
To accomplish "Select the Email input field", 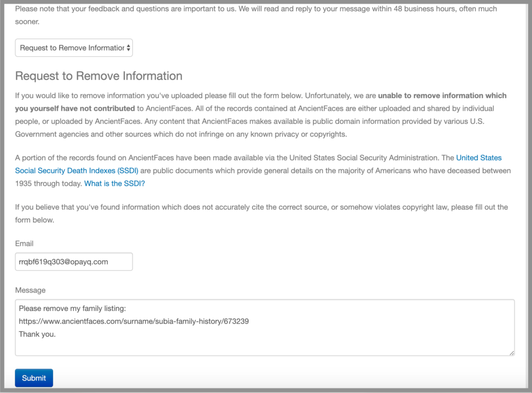I will pyautogui.click(x=74, y=261).
